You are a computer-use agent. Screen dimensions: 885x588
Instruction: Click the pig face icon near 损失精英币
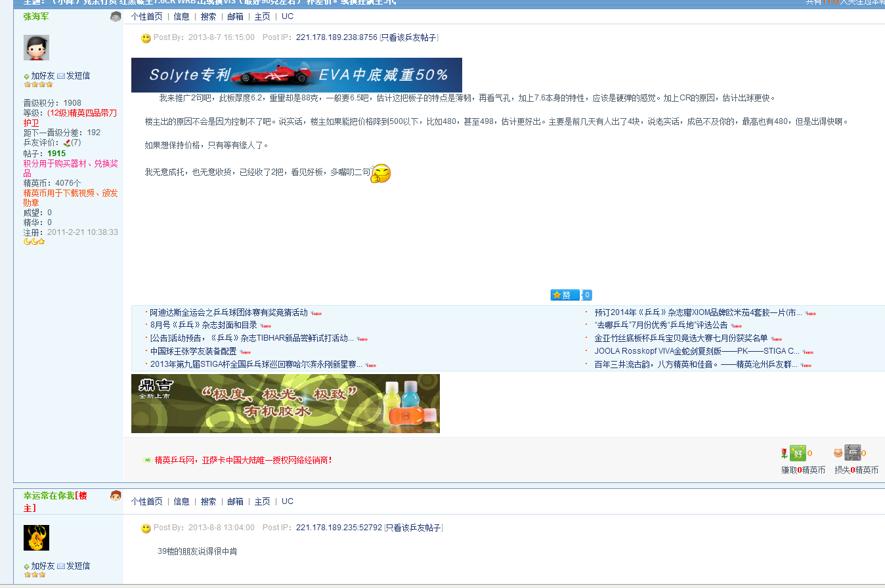click(838, 453)
